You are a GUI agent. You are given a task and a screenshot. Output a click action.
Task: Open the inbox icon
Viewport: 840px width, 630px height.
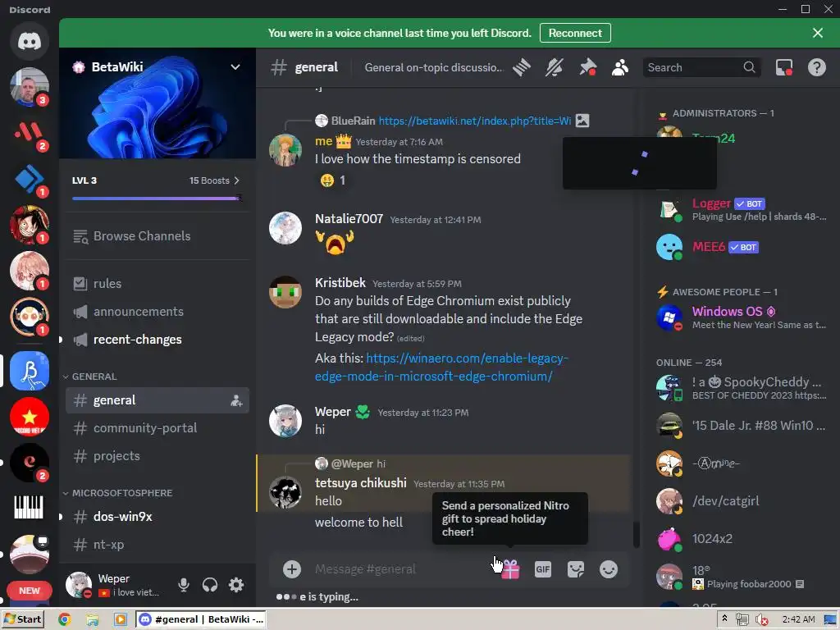click(784, 67)
